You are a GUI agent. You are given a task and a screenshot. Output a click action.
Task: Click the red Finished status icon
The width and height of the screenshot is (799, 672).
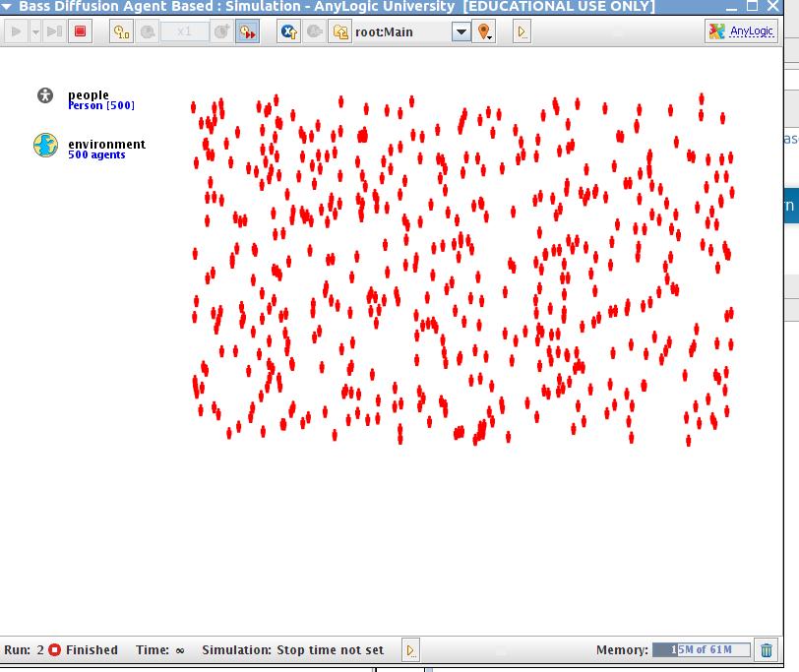54,650
